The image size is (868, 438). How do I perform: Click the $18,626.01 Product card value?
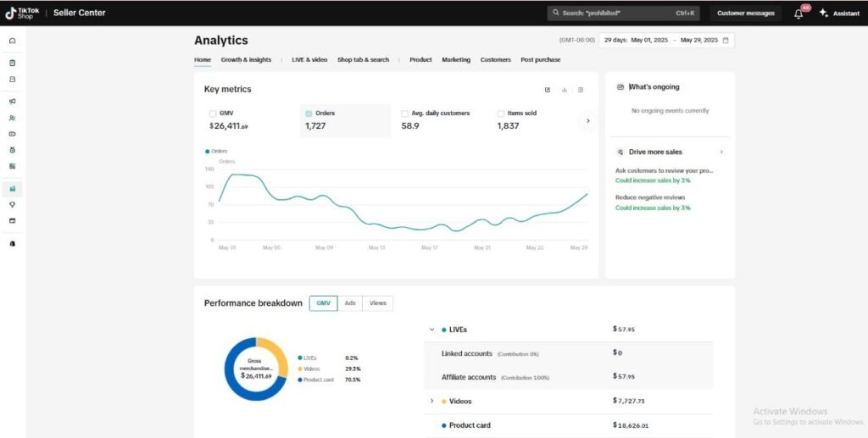tap(631, 425)
